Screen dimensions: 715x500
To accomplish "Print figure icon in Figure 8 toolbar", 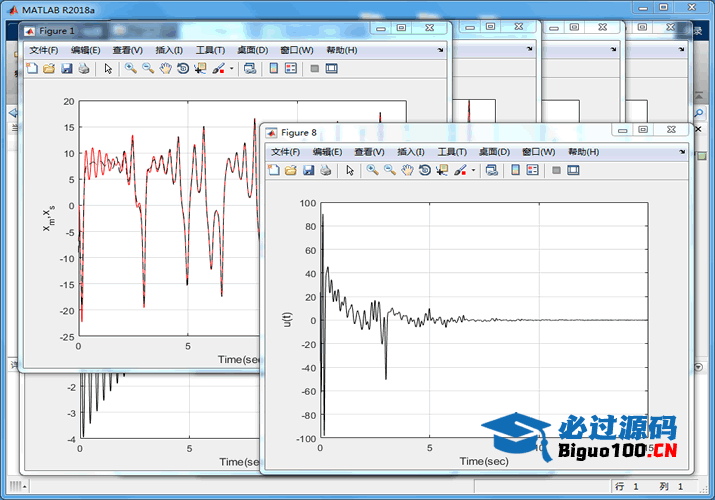I will (326, 170).
